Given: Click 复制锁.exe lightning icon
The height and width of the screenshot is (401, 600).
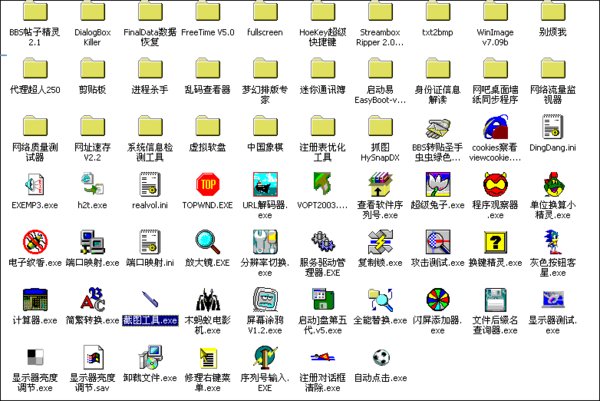Looking at the screenshot, I should coord(380,242).
